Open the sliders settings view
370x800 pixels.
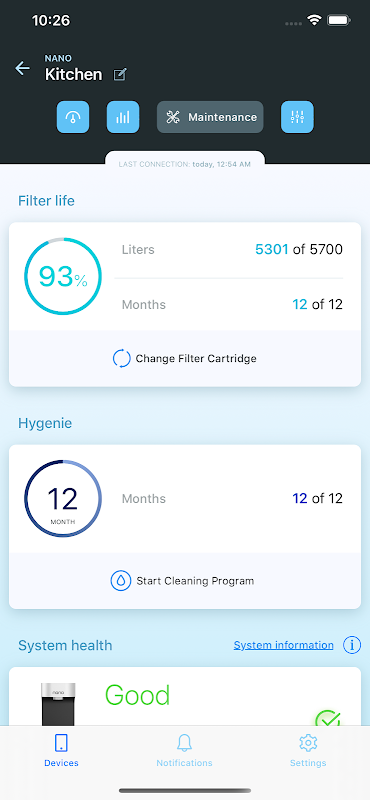298,117
